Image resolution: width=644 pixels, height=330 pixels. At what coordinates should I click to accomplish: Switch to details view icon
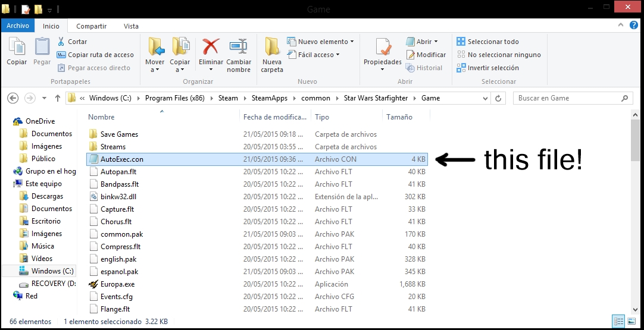coord(618,322)
